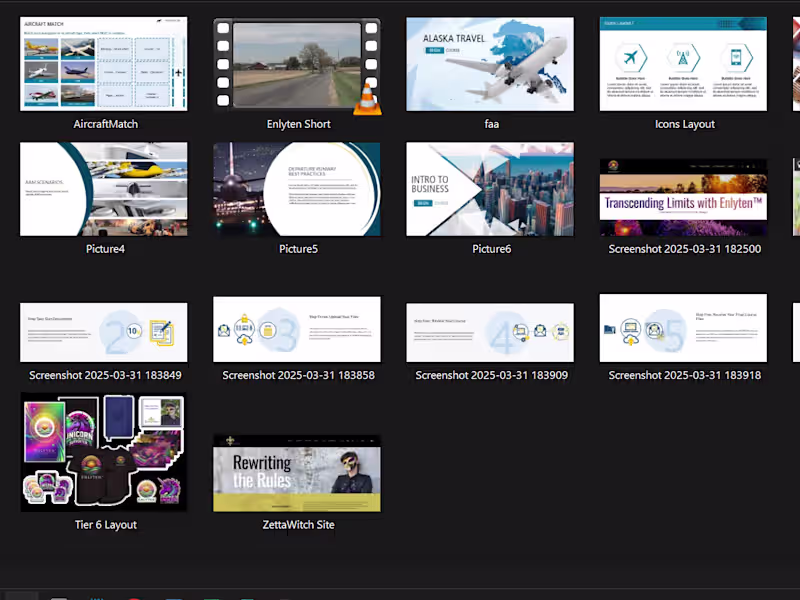Play the Enlyten Short video
Viewport: 800px width, 600px height.
(x=298, y=63)
